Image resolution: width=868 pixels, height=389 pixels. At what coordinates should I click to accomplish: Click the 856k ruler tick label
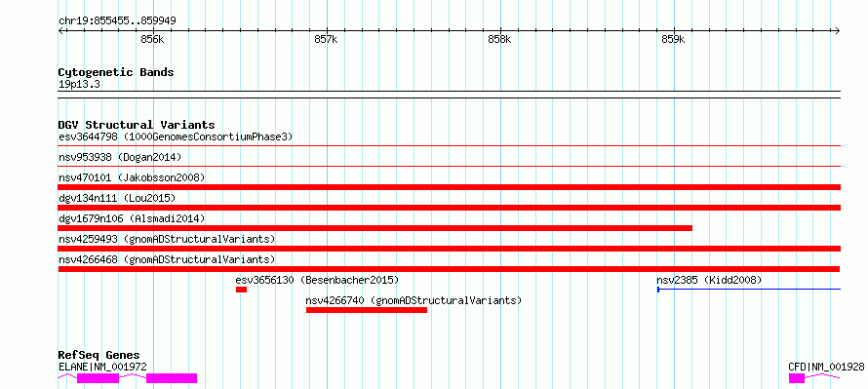pos(152,40)
